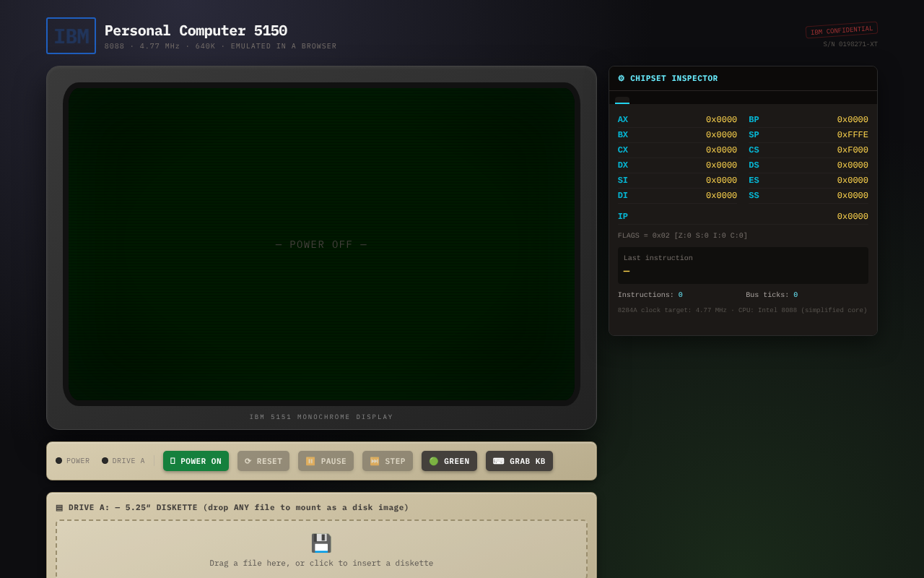Click the Instructions counter value
Image resolution: width=924 pixels, height=578 pixels.
pyautogui.click(x=680, y=295)
